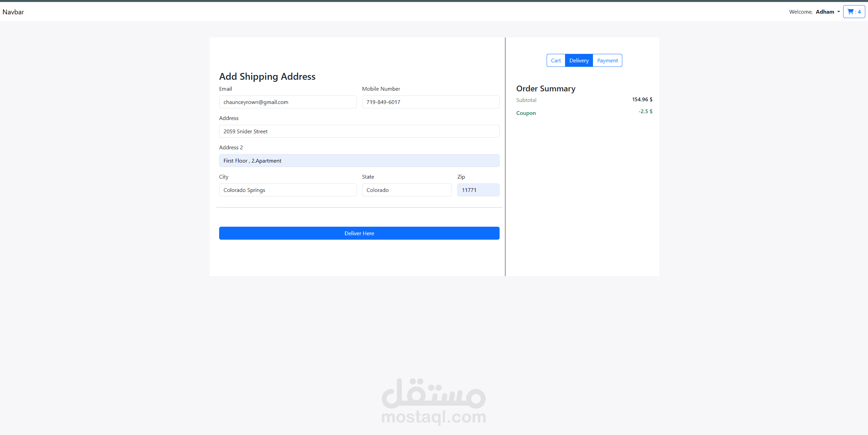
Task: Click into the Address field
Action: pyautogui.click(x=359, y=131)
